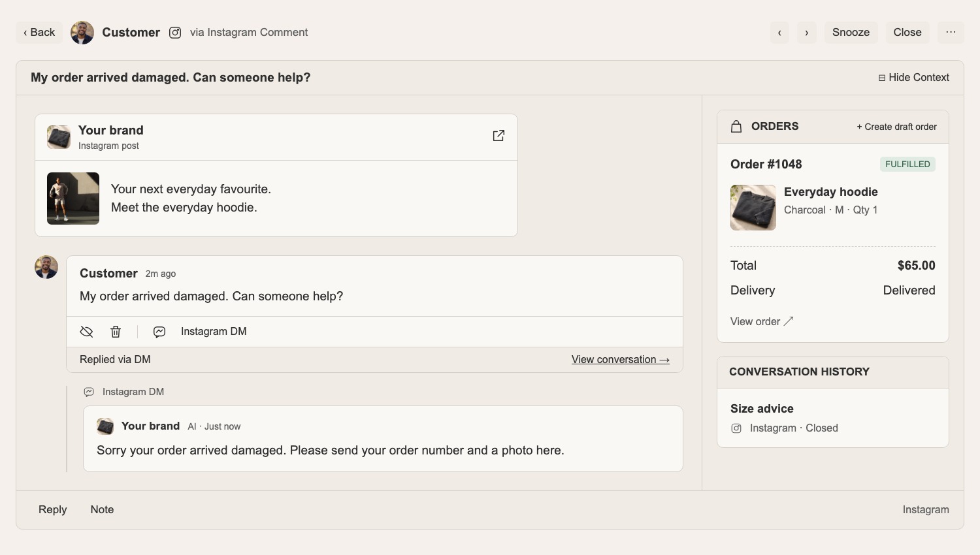Click the small Instagram DM icon above reply

point(89,392)
